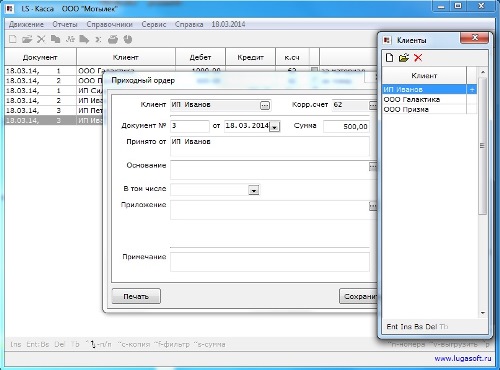This screenshot has height=370, width=500.
Task: Click the printer icon in main toolbar
Action: [x=113, y=39]
